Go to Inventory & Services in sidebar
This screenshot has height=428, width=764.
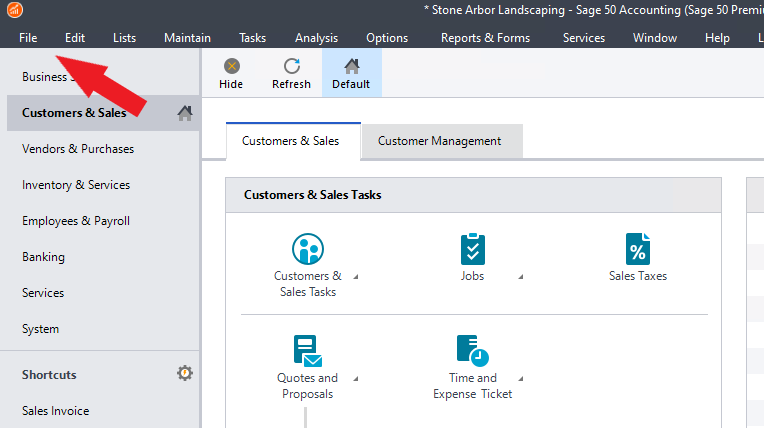click(76, 185)
